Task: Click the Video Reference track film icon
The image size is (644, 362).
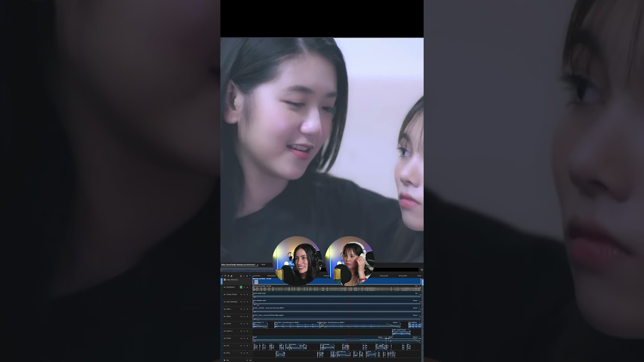Action: [x=225, y=280]
